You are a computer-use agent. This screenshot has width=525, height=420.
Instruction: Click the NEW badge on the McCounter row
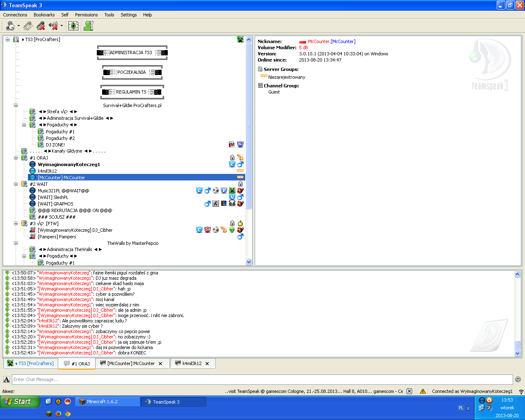(x=240, y=177)
